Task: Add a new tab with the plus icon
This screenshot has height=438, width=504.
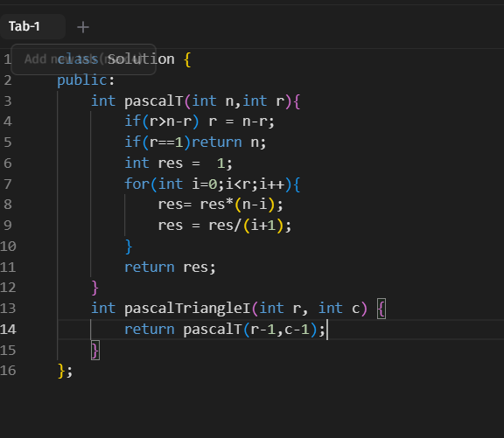Action: click(x=83, y=27)
